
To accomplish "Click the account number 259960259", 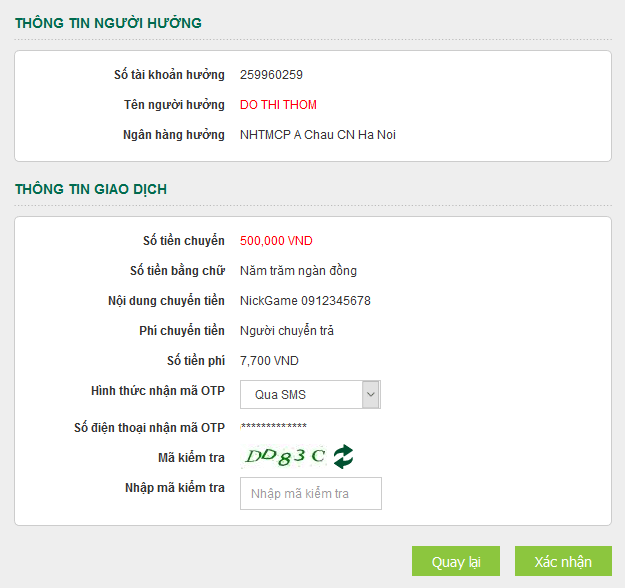I will pos(271,75).
